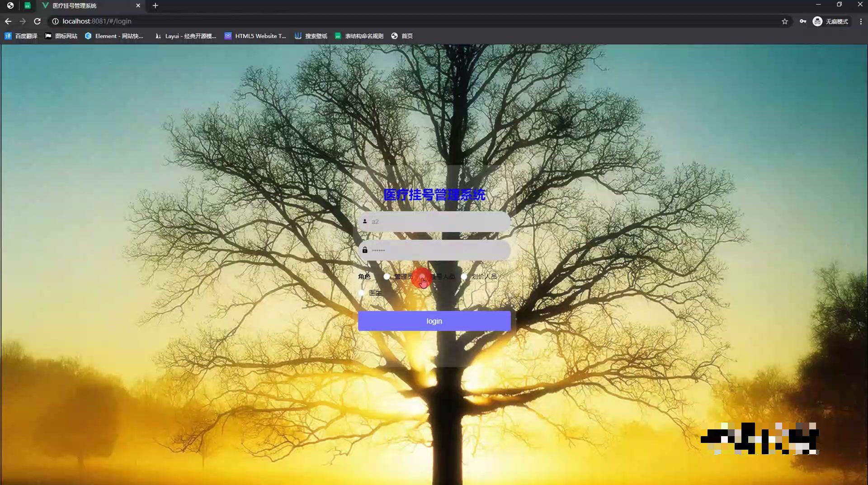
Task: Click the bookmark star in the address bar
Action: [785, 21]
